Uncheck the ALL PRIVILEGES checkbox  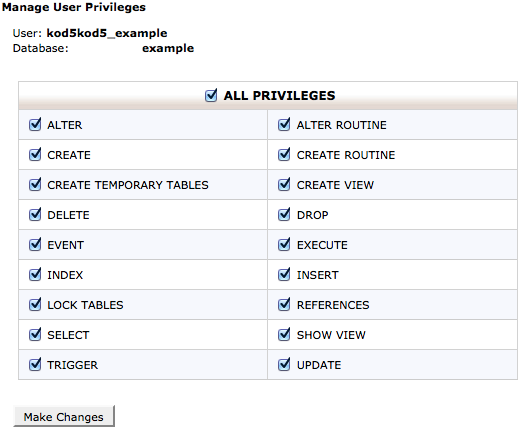point(211,96)
